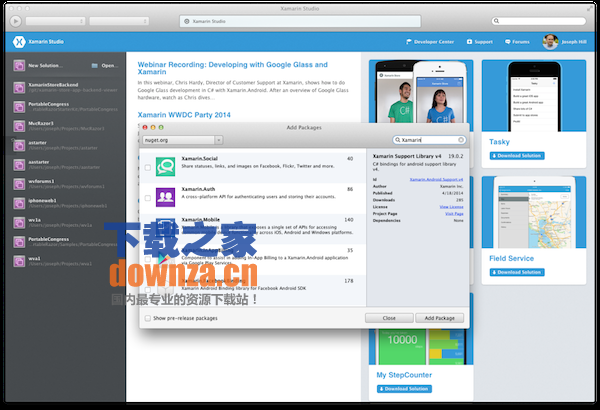Check the Xamarin.Social package checkbox
The width and height of the screenshot is (600, 410).
tap(148, 167)
